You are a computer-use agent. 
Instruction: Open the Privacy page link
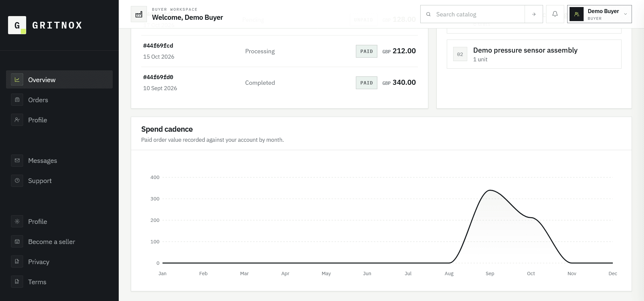pos(59,261)
